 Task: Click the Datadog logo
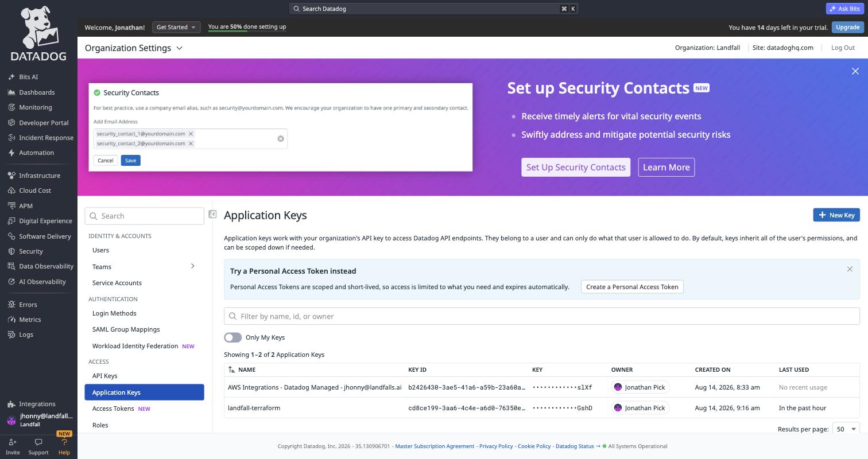(x=38, y=33)
